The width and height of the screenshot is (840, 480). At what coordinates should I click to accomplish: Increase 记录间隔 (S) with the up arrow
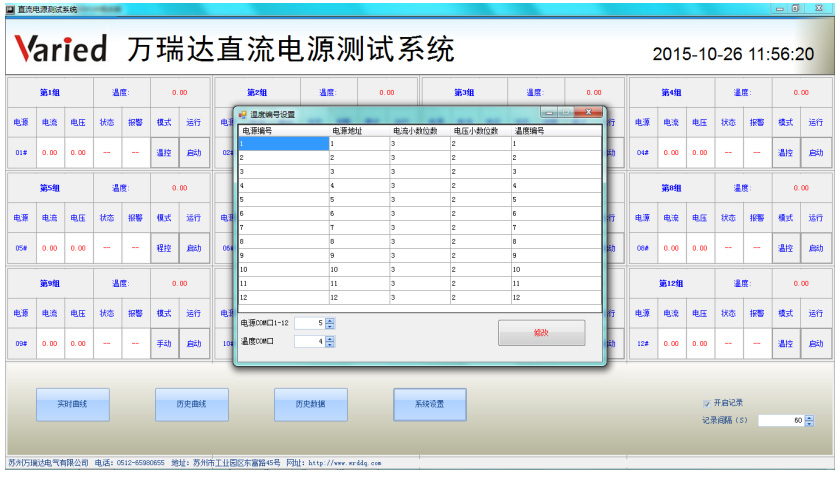(x=809, y=418)
